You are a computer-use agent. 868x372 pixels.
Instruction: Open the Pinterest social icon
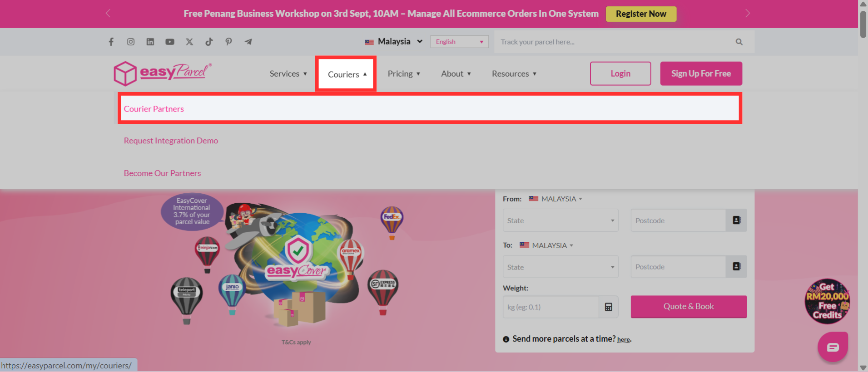point(228,42)
